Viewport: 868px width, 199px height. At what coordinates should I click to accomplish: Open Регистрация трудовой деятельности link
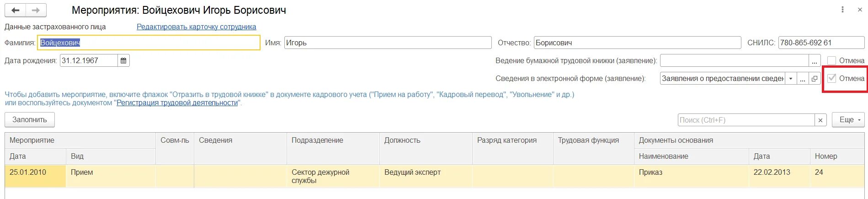177,103
